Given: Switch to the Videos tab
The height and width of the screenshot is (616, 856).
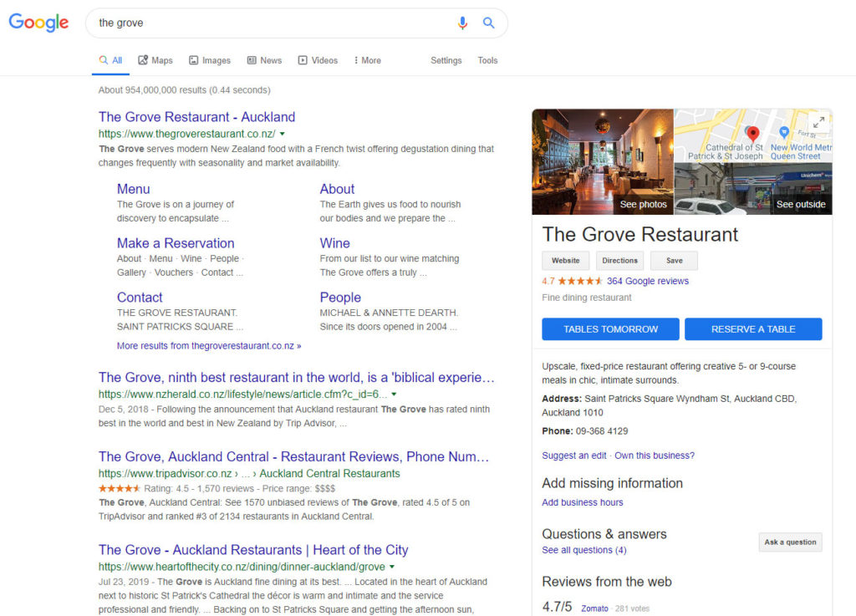Looking at the screenshot, I should coord(318,60).
